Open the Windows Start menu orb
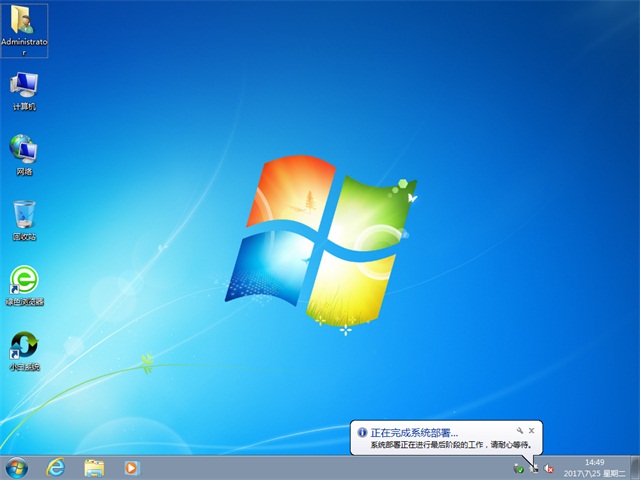 point(17,468)
